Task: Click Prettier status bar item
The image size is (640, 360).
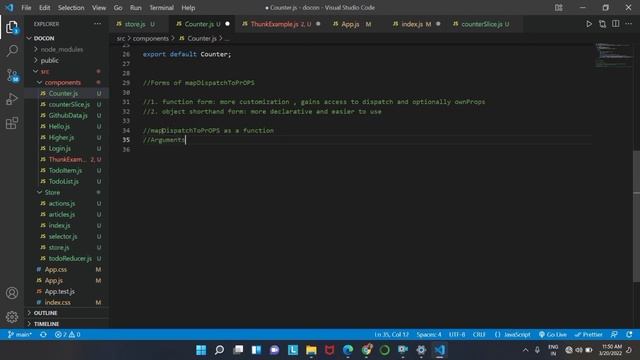Action: (x=588, y=334)
